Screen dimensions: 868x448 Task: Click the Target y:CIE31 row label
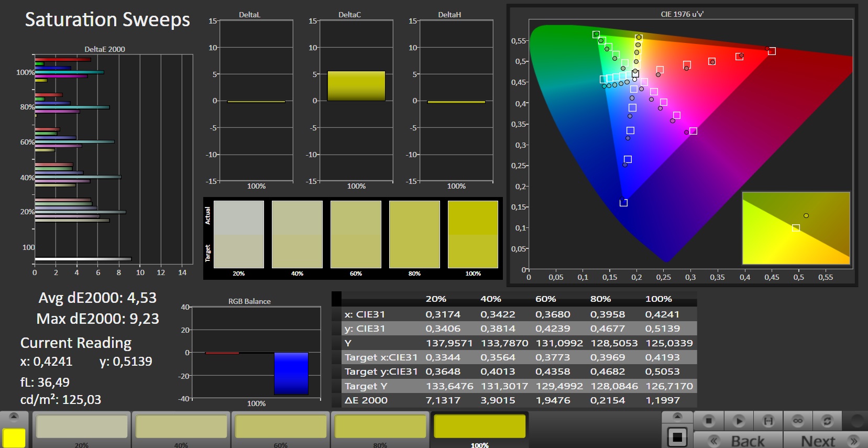click(381, 371)
